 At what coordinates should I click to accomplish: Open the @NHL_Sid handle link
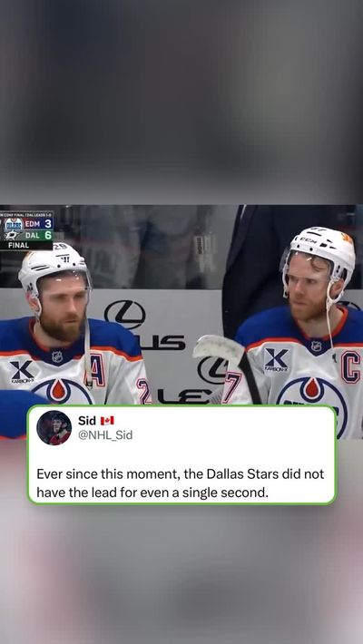[105, 435]
